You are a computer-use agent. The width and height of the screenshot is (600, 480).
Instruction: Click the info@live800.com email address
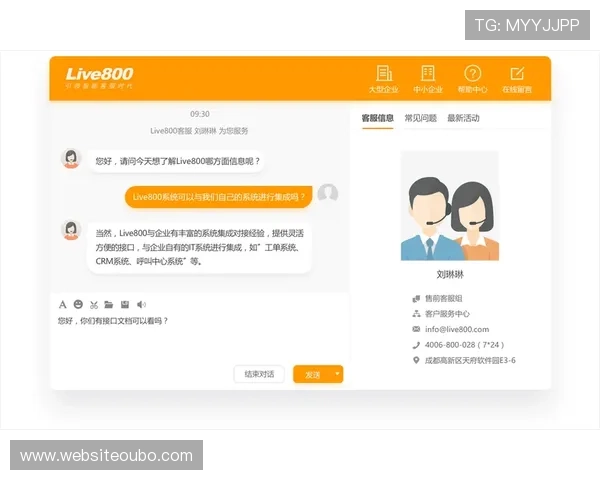click(457, 329)
